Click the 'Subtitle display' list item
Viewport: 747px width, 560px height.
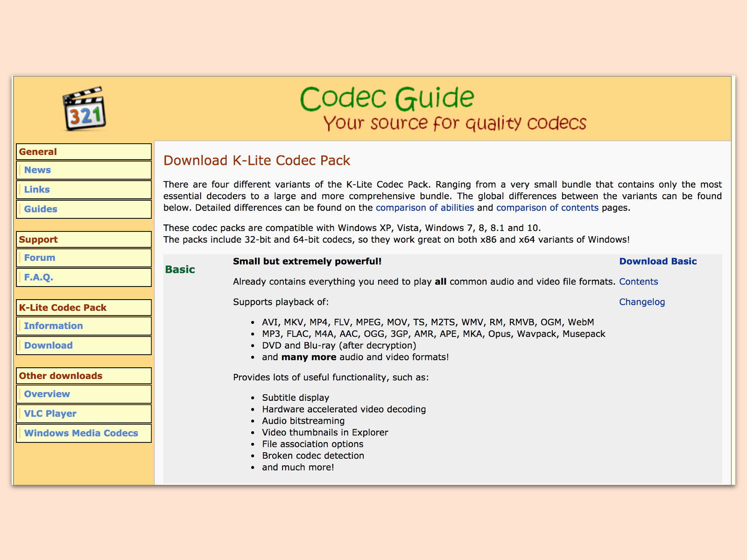pos(296,398)
